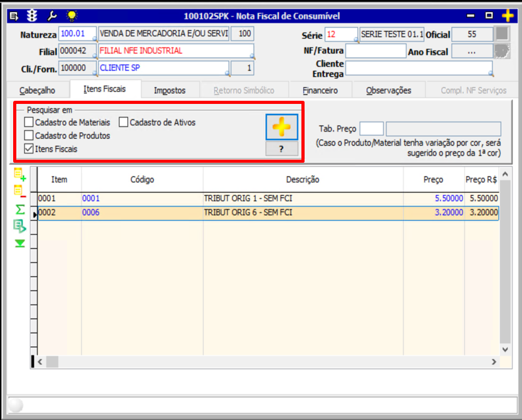522x420 pixels.
Task: Open the Financeiro tab
Action: coord(320,90)
